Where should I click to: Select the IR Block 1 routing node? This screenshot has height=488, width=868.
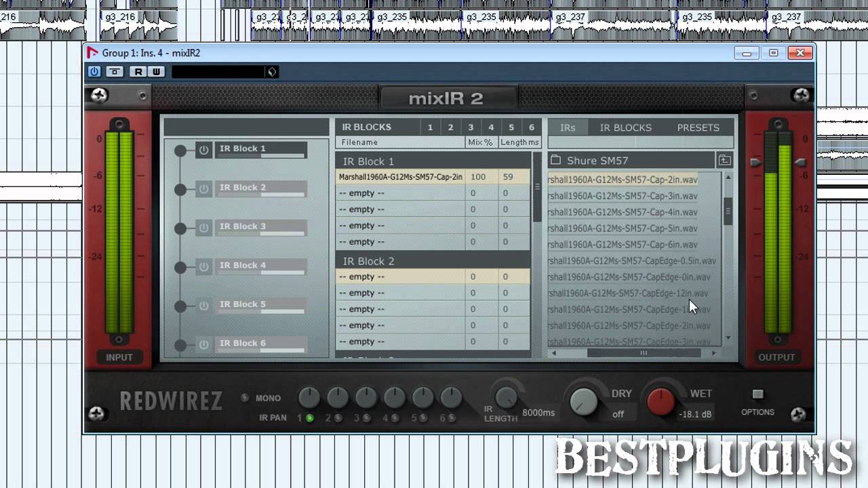(180, 150)
